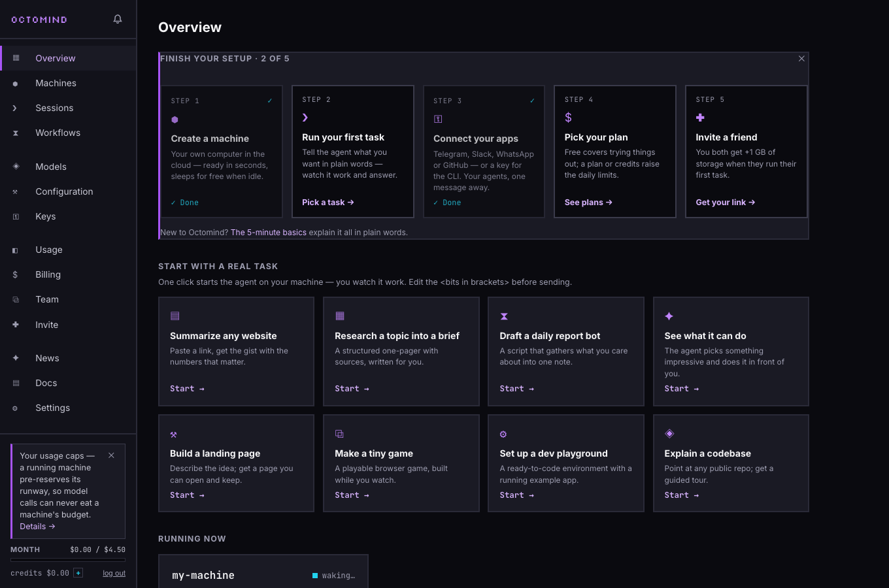Viewport: 889px width, 588px height.
Task: Click the dev playground gear icon
Action: 503,434
